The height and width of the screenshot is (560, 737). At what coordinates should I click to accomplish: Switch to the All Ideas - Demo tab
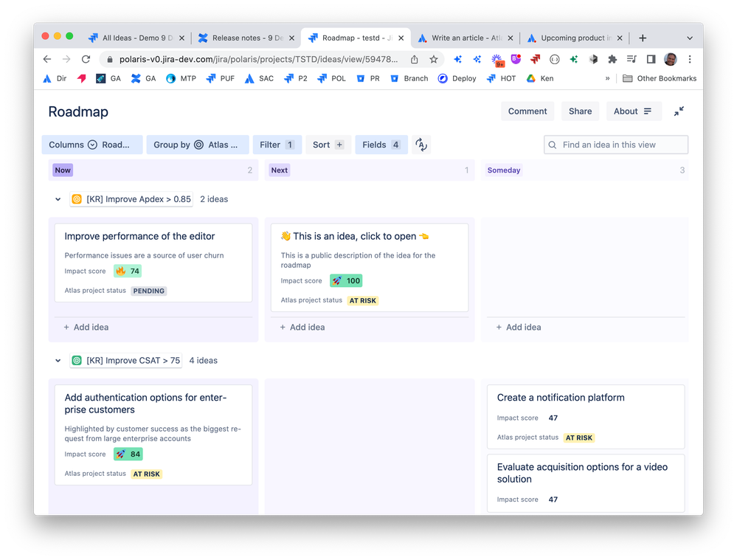tap(136, 38)
